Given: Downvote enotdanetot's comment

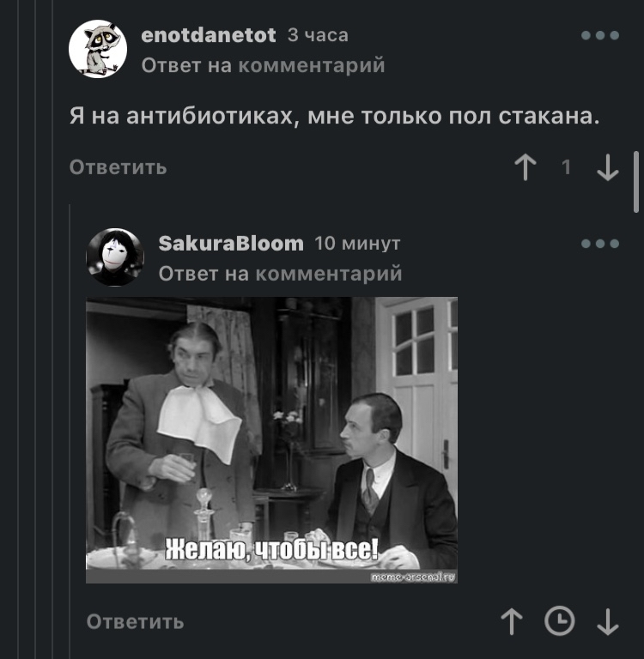Looking at the screenshot, I should (x=608, y=166).
